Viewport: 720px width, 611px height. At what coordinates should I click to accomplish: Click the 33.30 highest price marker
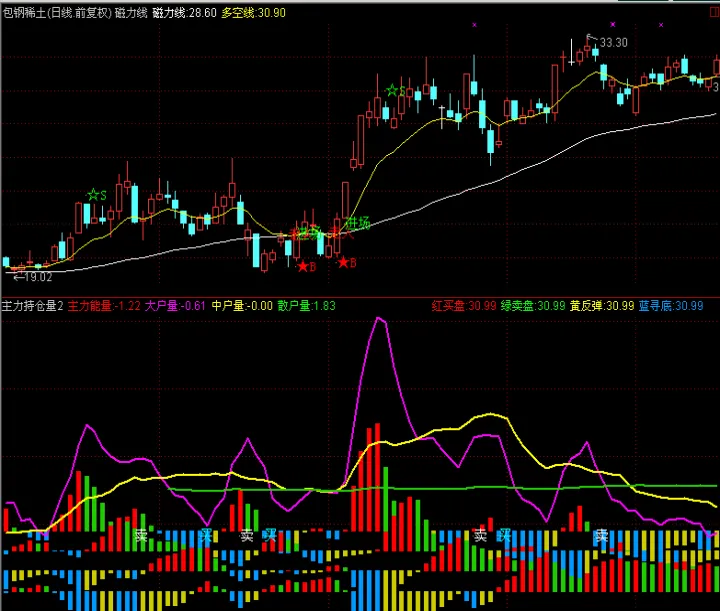[x=613, y=42]
